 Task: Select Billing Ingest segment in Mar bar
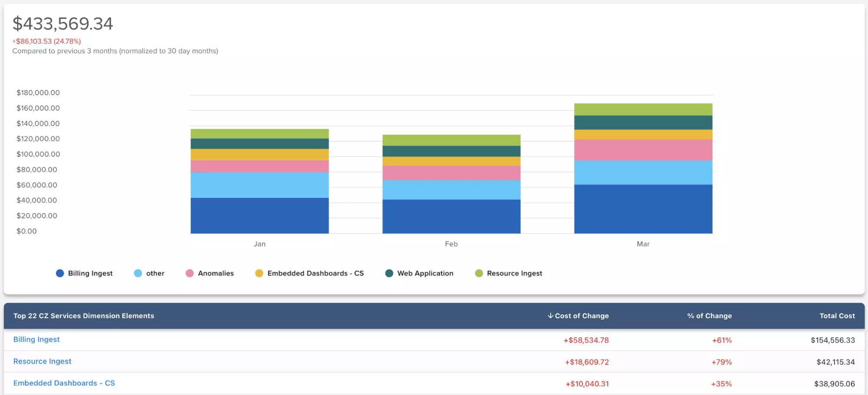[643, 209]
